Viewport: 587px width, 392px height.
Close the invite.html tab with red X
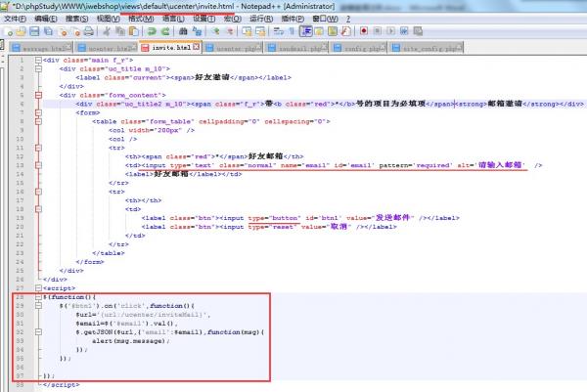[x=197, y=47]
